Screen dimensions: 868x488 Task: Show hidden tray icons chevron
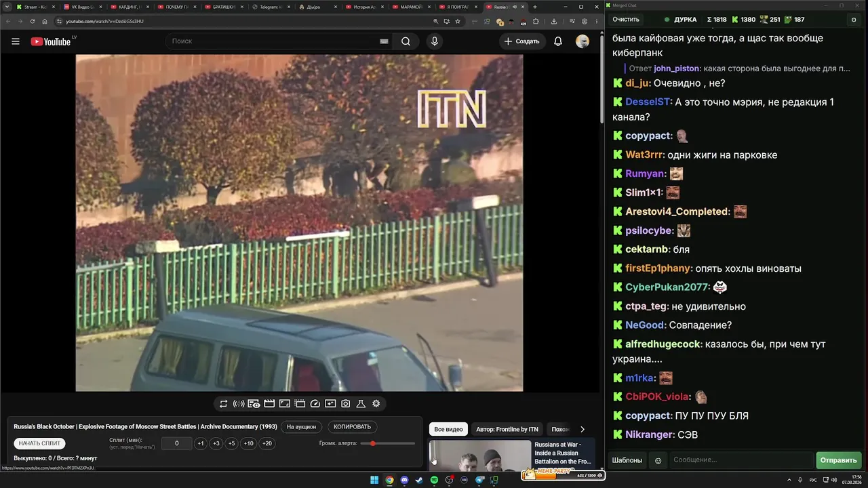(x=789, y=481)
